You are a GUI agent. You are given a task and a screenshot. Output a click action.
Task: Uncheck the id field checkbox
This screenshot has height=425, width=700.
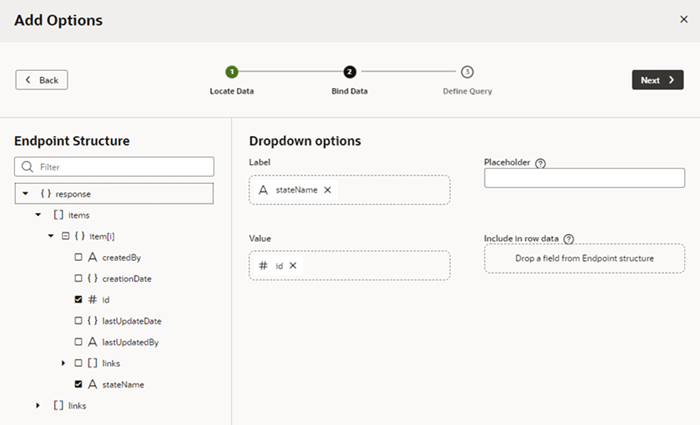tap(78, 299)
